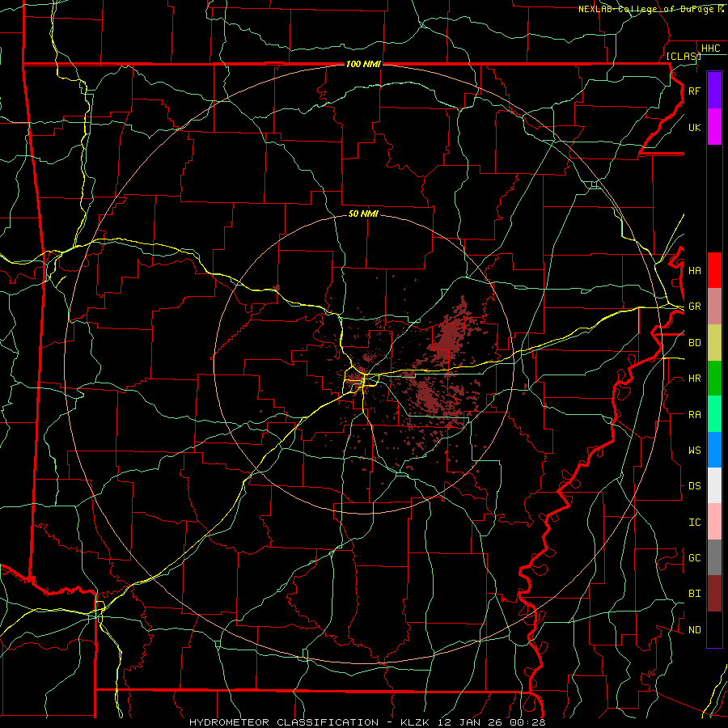Click the IC legend label
The image size is (728, 728).
coord(694,523)
